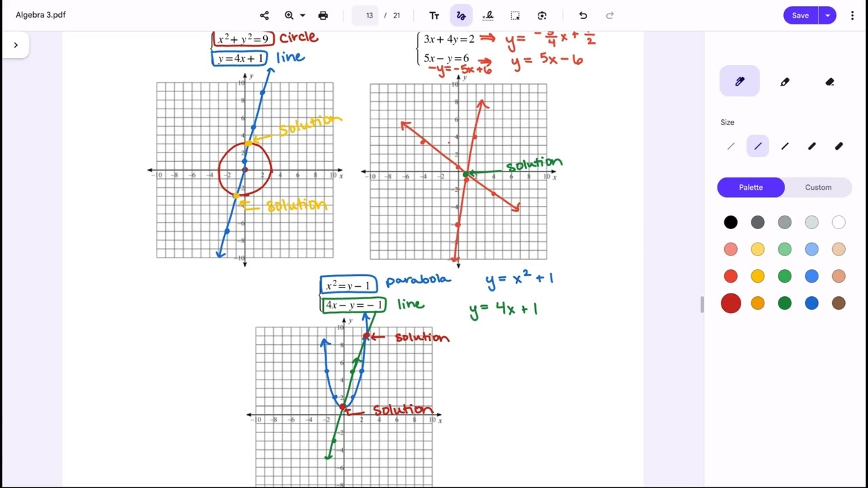This screenshot has height=488, width=868.
Task: Open the zoom level dropdown arrow
Action: pos(302,15)
